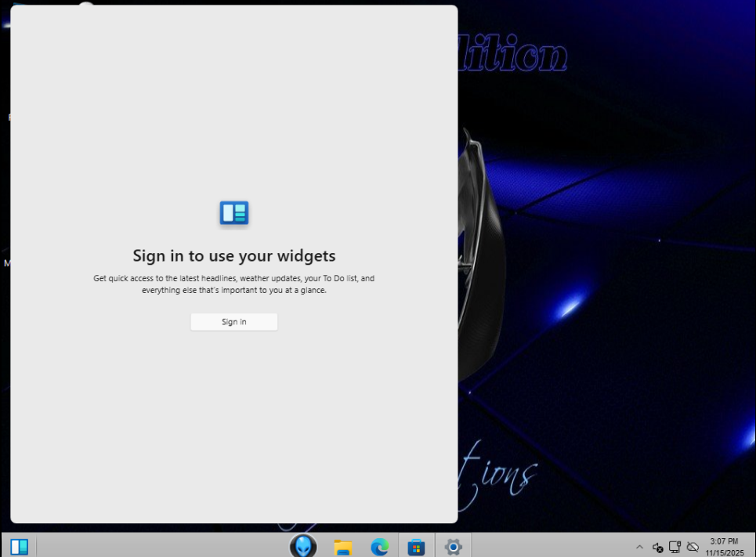Click the Sign in button
The width and height of the screenshot is (756, 557).
point(233,322)
